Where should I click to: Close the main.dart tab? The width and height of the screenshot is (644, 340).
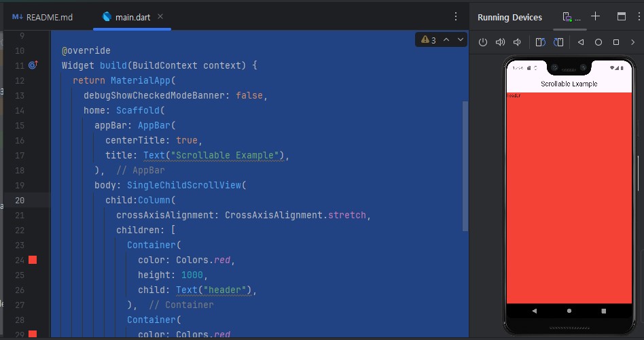[x=160, y=16]
